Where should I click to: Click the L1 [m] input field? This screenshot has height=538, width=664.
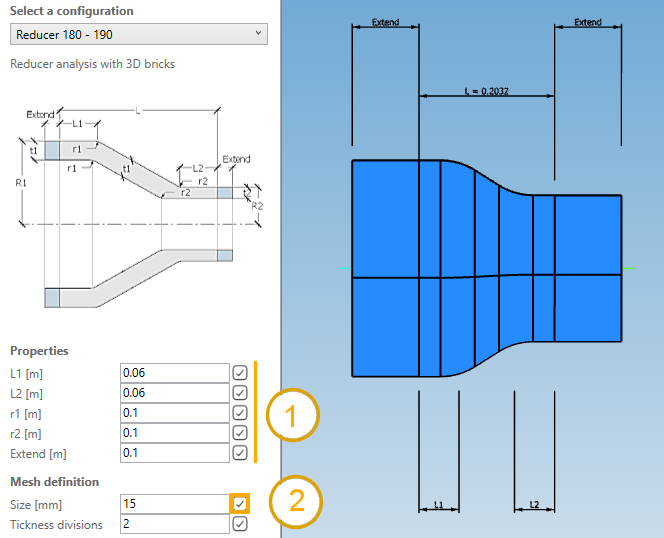point(175,373)
